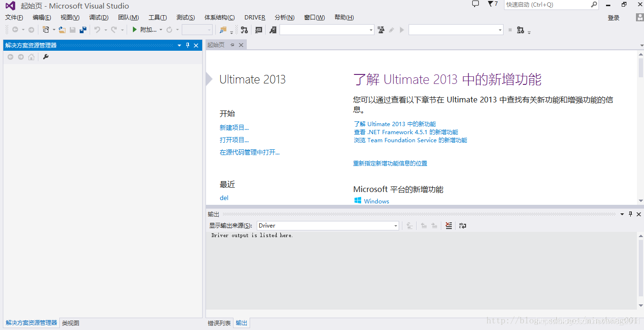Click the Find in Files icon
This screenshot has width=644, height=330.
(223, 30)
